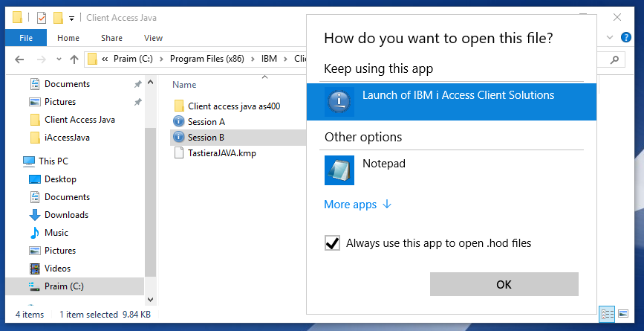
Task: Click Praim (C:) in address bar
Action: click(x=133, y=59)
